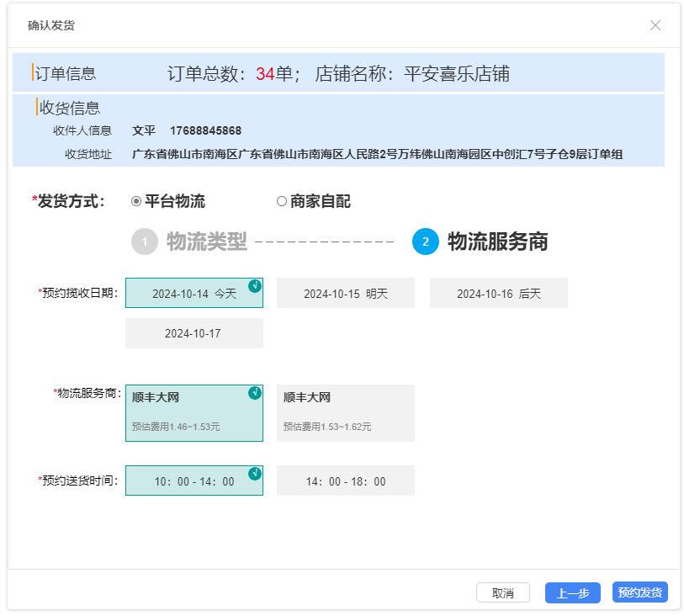
Task: Select 顺丰大网 with fee 1.46~1.53元
Action: click(x=194, y=413)
